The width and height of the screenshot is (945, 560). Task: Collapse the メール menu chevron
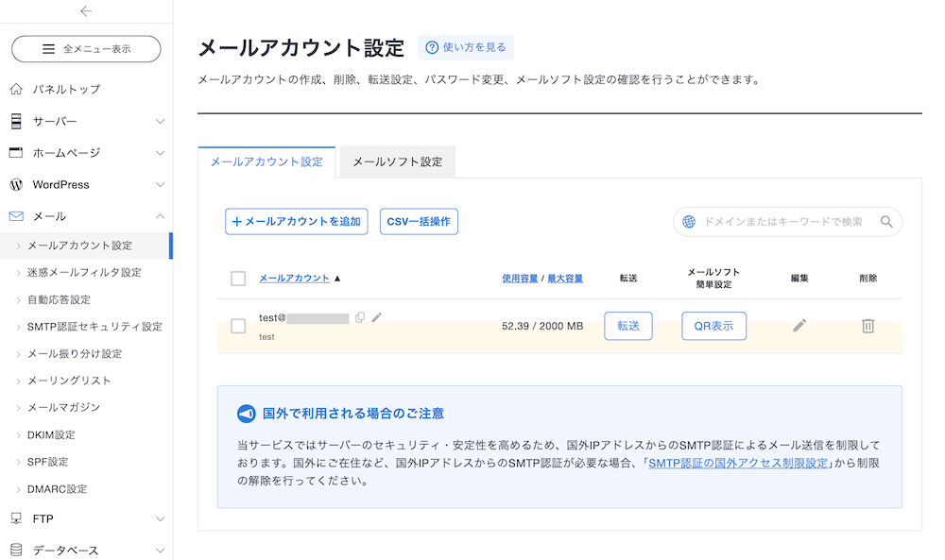point(161,215)
